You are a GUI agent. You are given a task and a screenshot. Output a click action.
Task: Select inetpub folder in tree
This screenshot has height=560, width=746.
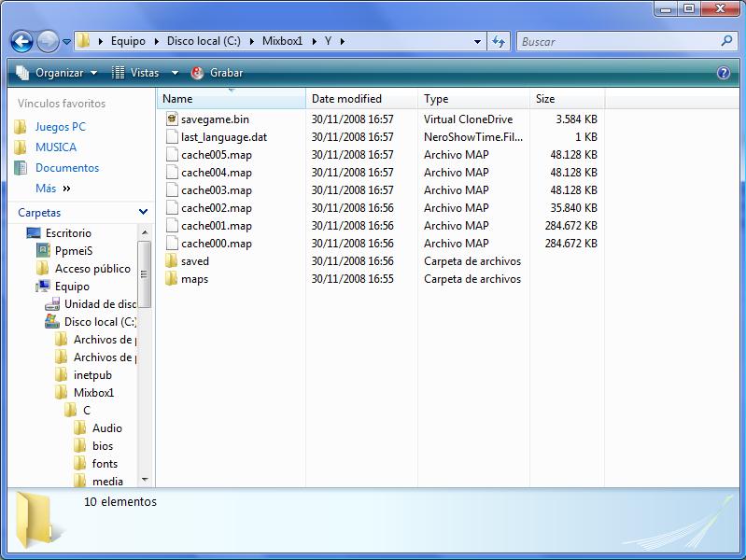pyautogui.click(x=92, y=375)
